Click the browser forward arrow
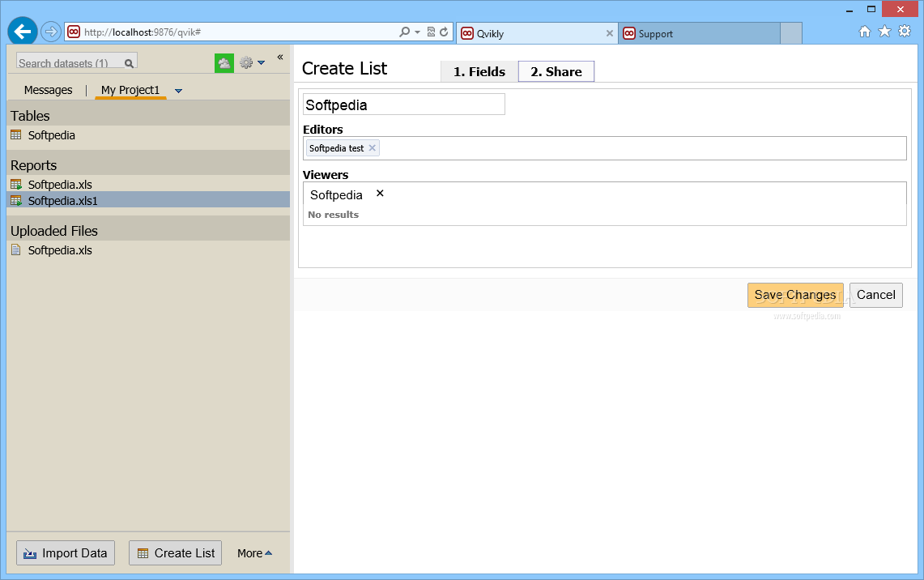Viewport: 924px width, 580px height. click(x=51, y=32)
